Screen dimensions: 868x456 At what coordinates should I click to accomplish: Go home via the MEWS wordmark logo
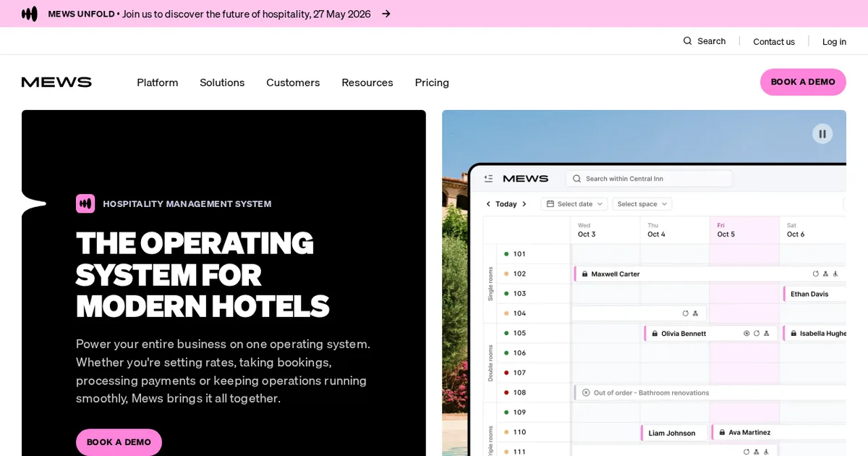[x=56, y=82]
